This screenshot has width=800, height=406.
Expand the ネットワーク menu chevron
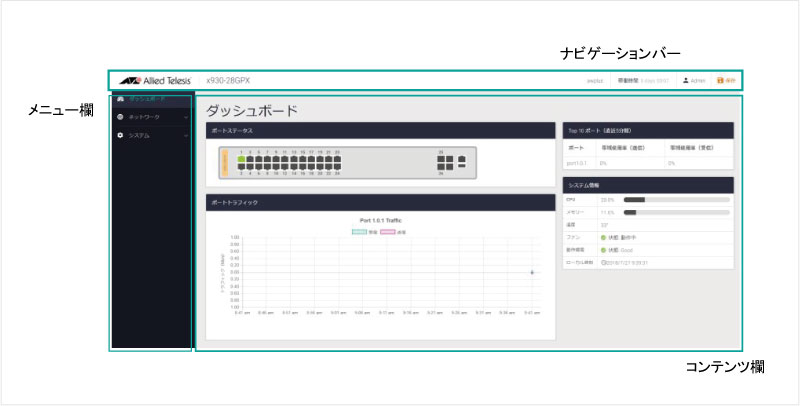coord(186,117)
